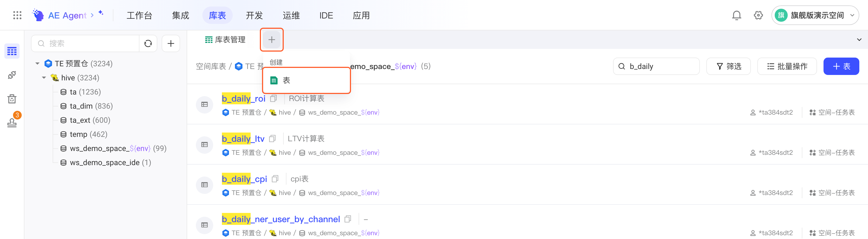This screenshot has height=239, width=868.
Task: Open the b_daily_cpi table link
Action: (x=244, y=179)
